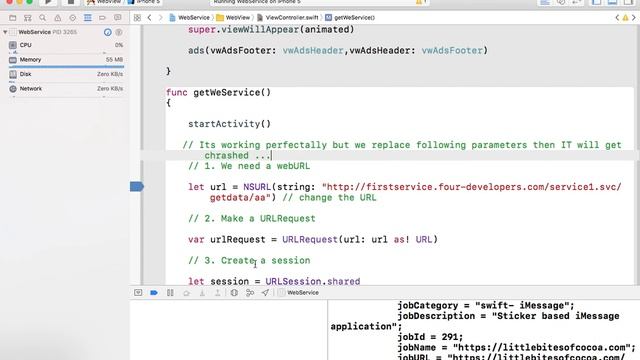
Task: Open getWeService() symbol in jump bar
Action: click(x=350, y=18)
